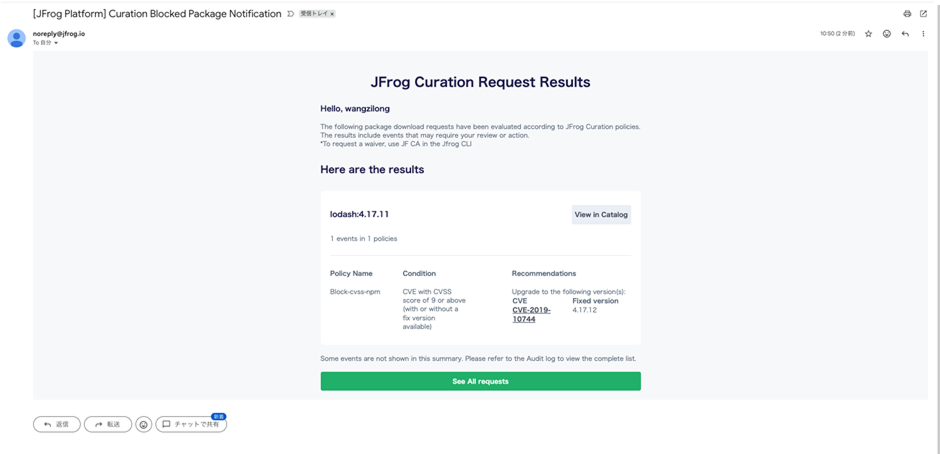940x454 pixels.
Task: Click the share in chat button
Action: [x=191, y=424]
